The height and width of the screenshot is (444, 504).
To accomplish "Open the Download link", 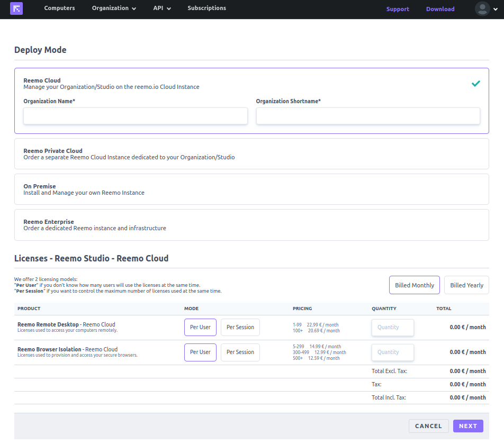I will pyautogui.click(x=440, y=9).
